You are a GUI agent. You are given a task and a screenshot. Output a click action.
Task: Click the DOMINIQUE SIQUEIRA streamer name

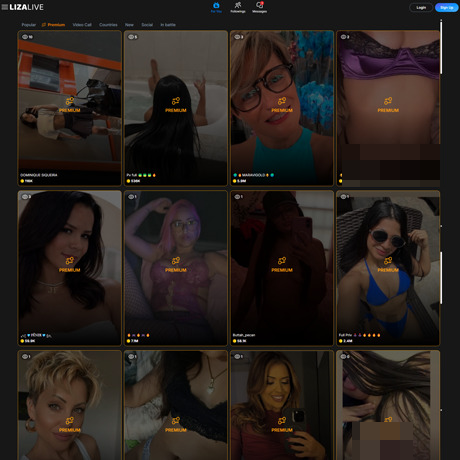tap(39, 175)
